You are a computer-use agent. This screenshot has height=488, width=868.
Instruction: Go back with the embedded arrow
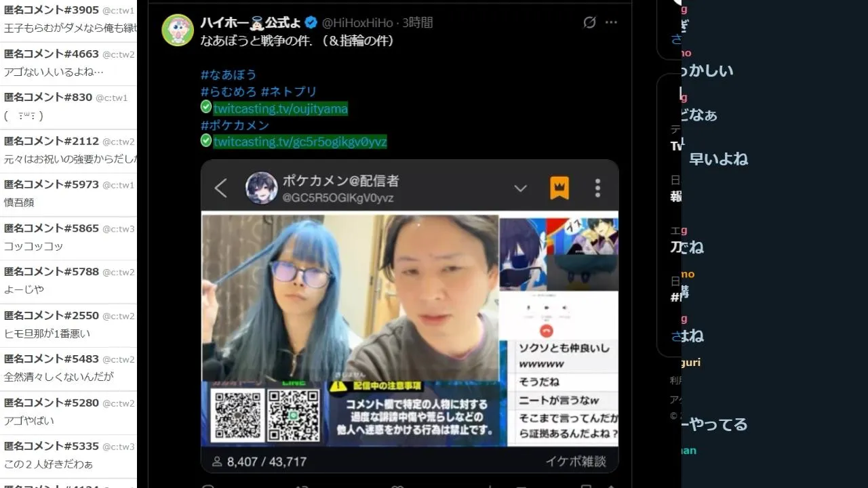(x=220, y=188)
